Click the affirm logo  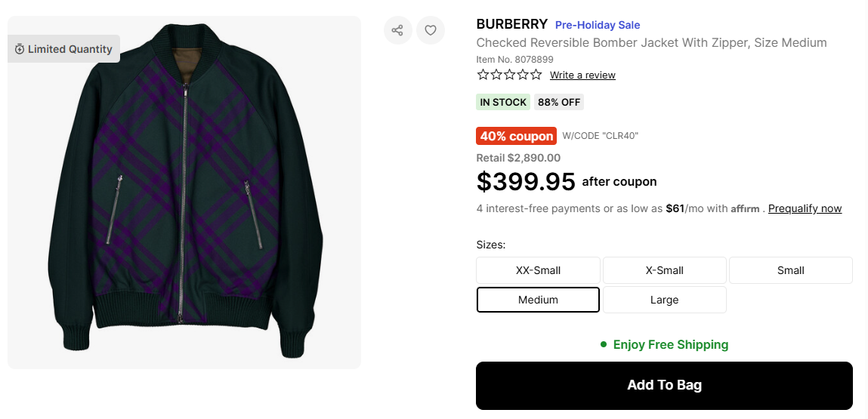745,209
